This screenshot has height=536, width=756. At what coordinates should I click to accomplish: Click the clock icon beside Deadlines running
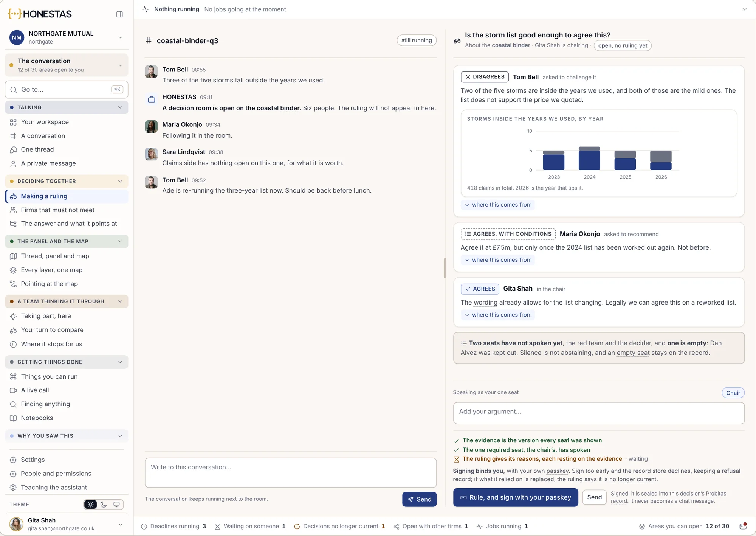point(144,527)
